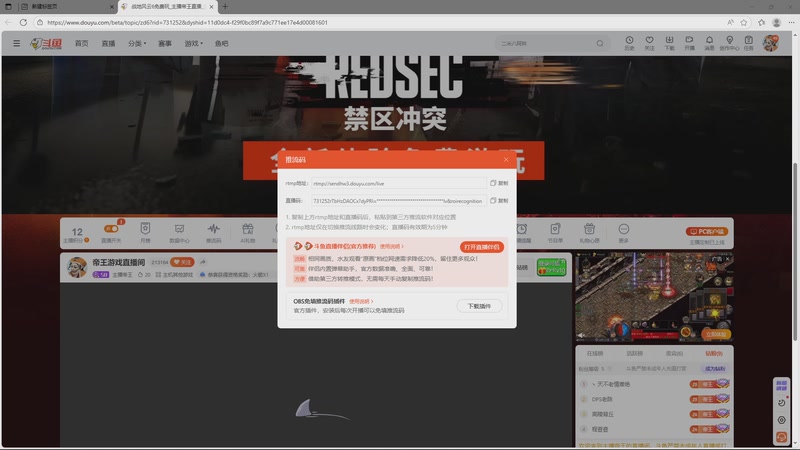Open user avatar in the header
The image size is (800, 450).
770,43
